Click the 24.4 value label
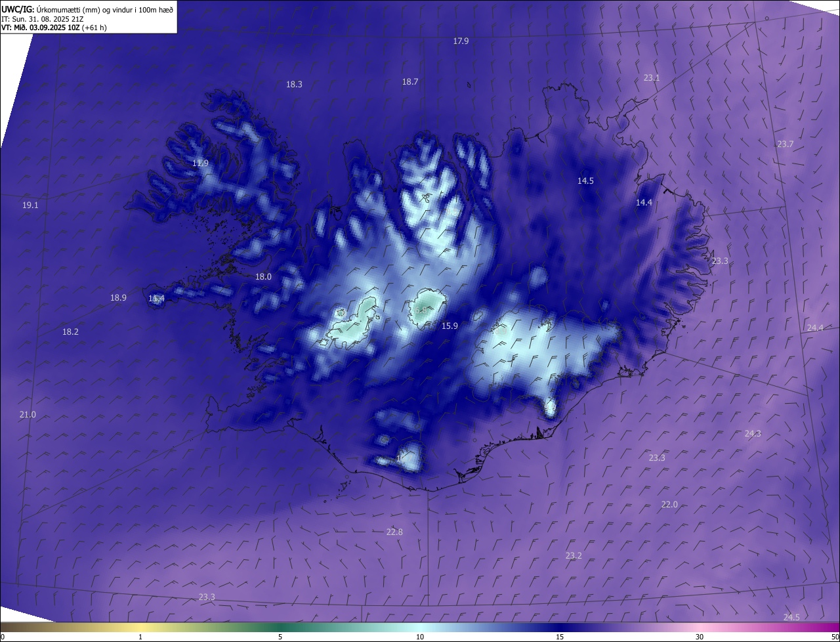Image resolution: width=840 pixels, height=642 pixels. pos(815,328)
